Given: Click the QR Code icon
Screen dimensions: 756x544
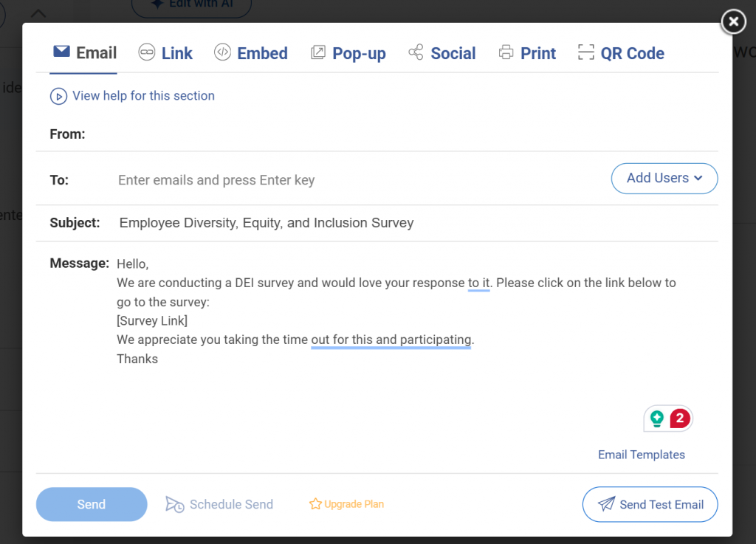Looking at the screenshot, I should (586, 52).
